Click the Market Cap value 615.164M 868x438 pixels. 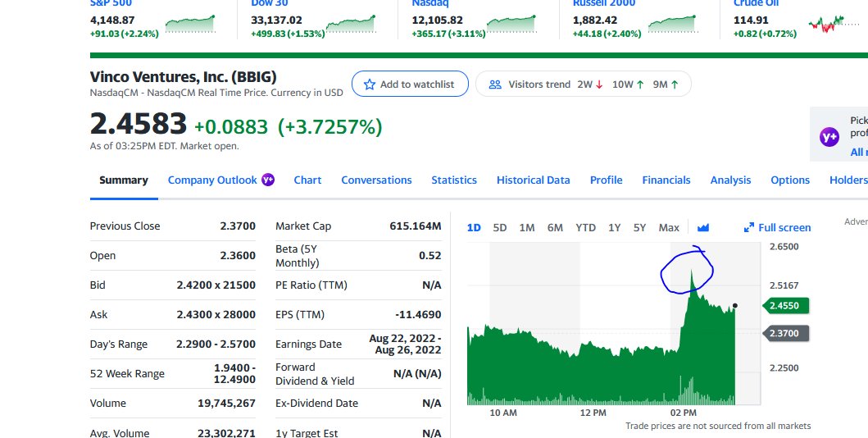(x=416, y=226)
